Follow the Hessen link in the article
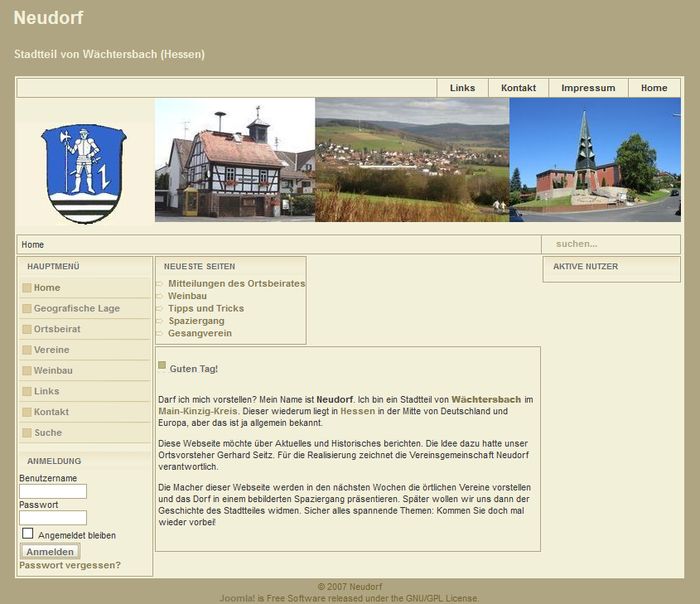Viewport: 700px width, 604px height. point(358,411)
